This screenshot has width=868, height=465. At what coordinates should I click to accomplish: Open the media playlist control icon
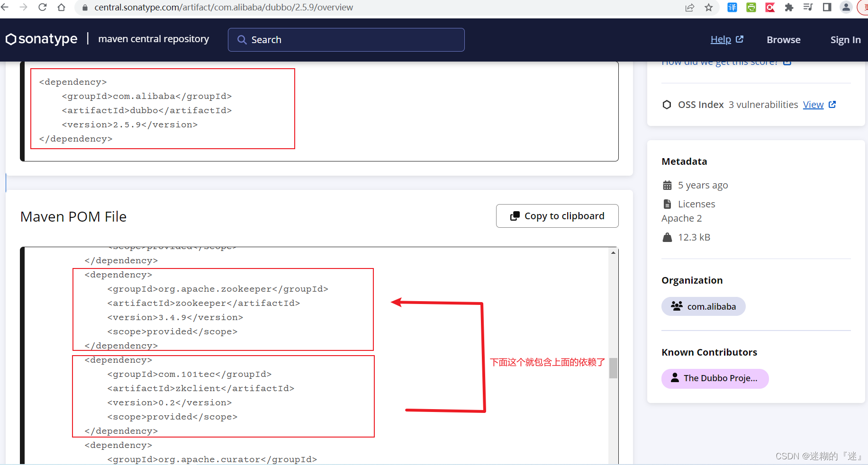[x=808, y=7]
